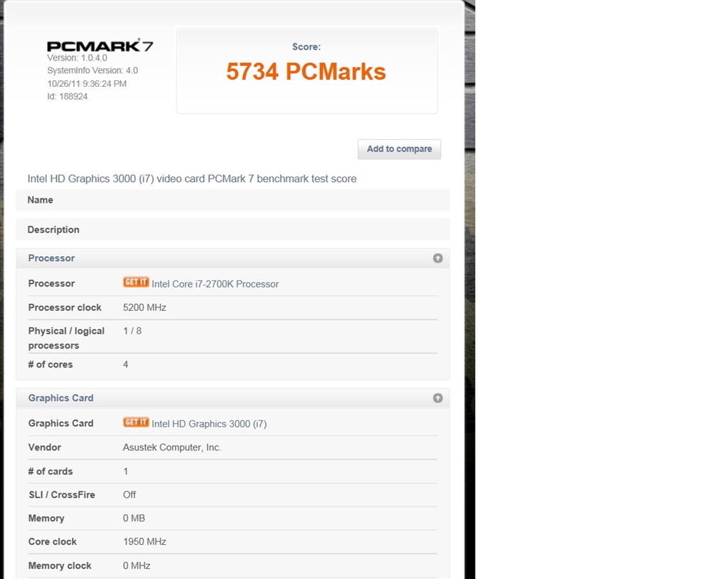This screenshot has width=728, height=579.
Task: Click the Processor section header
Action: [232, 258]
